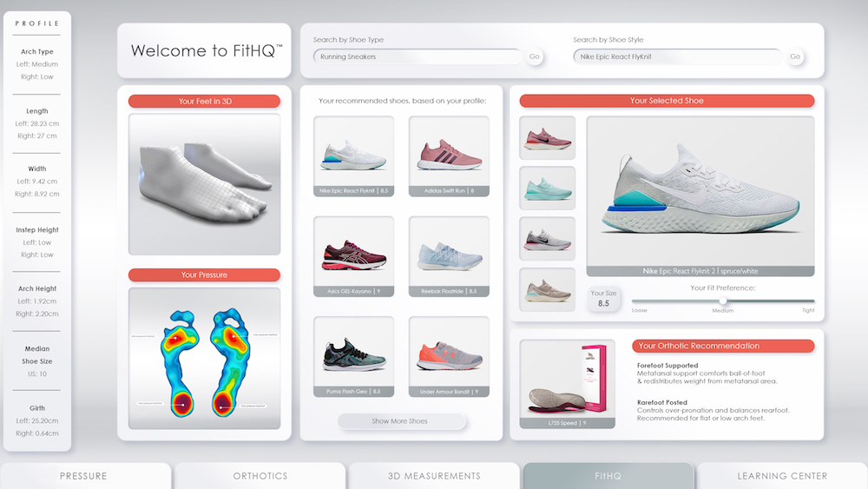Screen dimensions: 868x489
Task: Open the 3D MEASUREMENTS tab
Action: tap(434, 476)
